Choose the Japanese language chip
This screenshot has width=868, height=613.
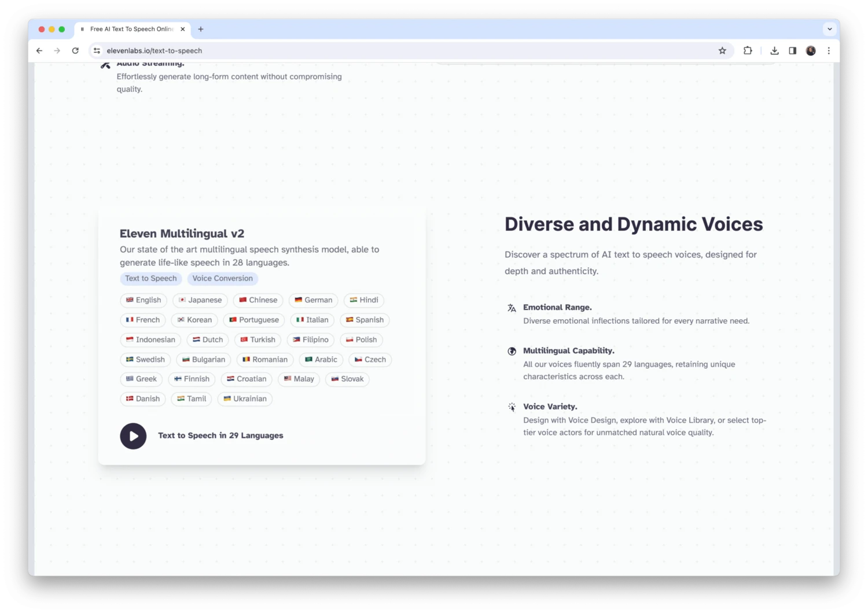(x=200, y=300)
